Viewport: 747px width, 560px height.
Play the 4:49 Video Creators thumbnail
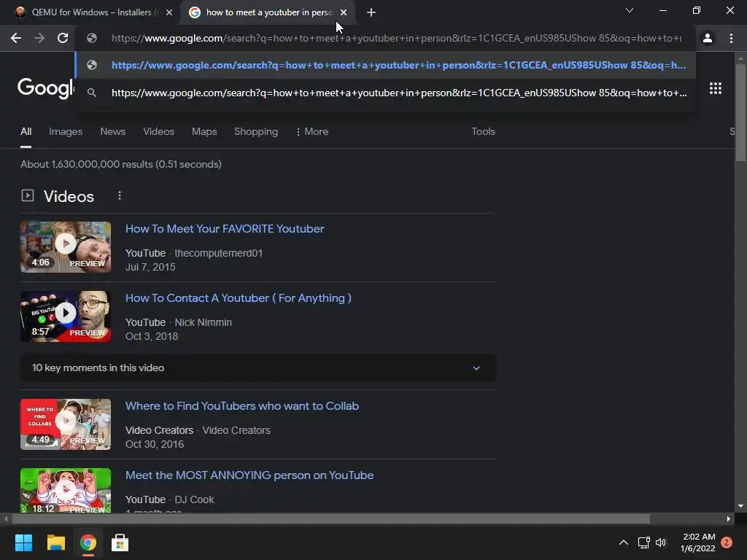(66, 424)
